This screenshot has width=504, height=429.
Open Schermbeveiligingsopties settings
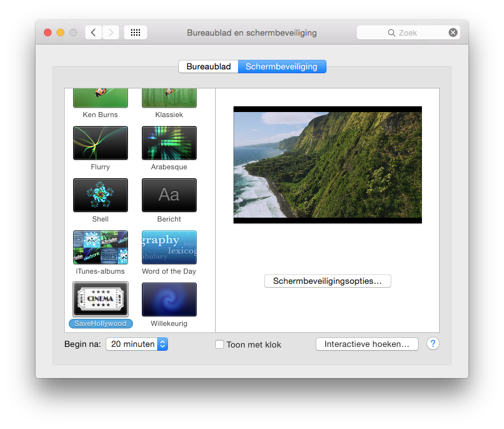pos(327,281)
